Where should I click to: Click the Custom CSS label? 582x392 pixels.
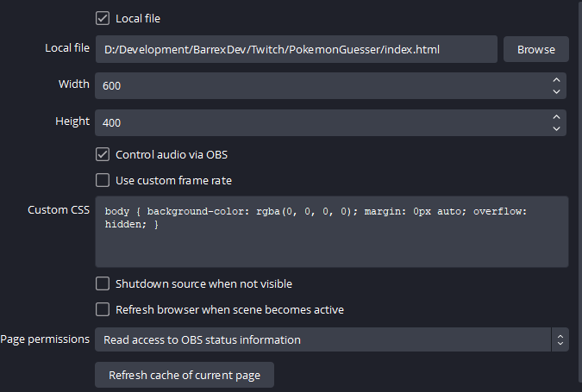coord(59,210)
